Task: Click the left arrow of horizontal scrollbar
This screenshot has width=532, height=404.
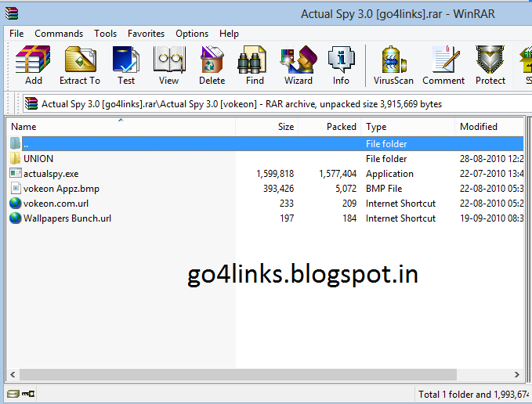Action: click(13, 374)
